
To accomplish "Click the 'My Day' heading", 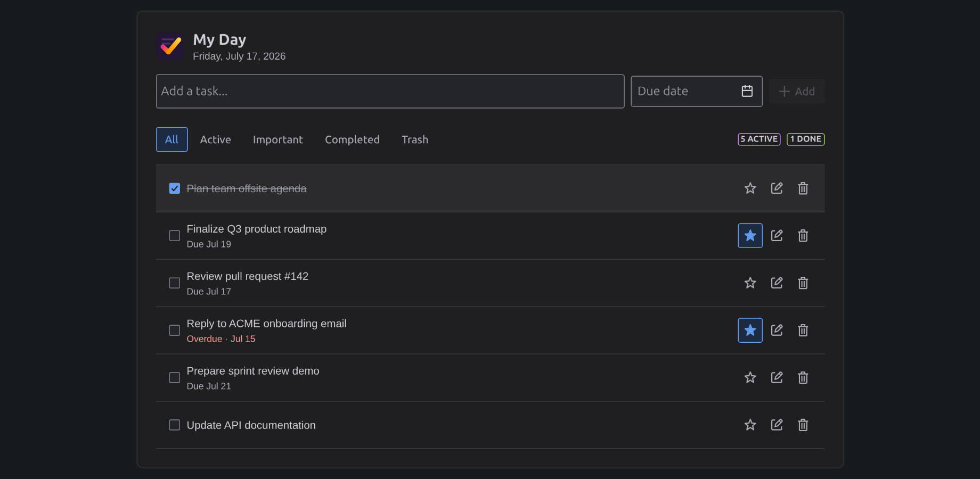I will click(x=219, y=40).
